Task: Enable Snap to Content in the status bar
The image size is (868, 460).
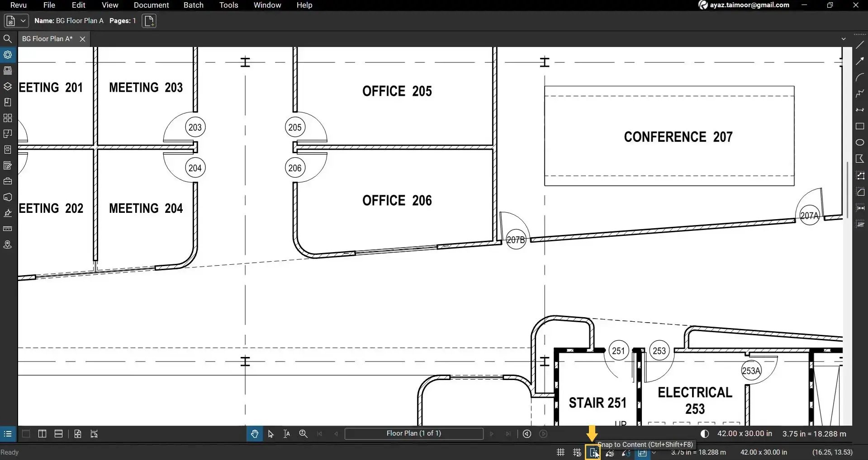Action: 593,452
